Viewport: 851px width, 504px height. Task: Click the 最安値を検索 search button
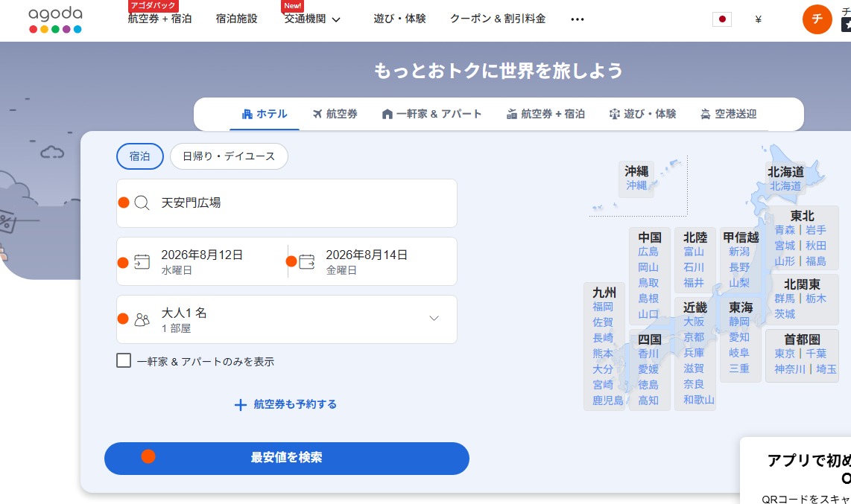point(287,459)
